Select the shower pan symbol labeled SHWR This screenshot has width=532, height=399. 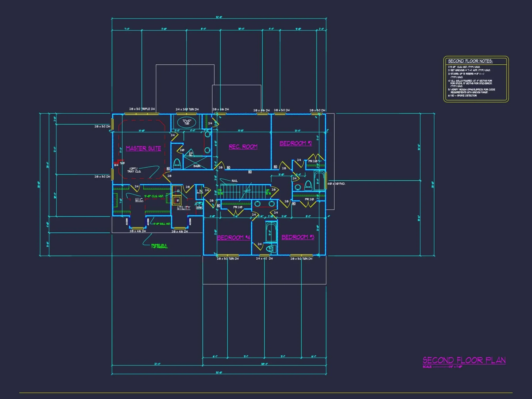(196, 164)
